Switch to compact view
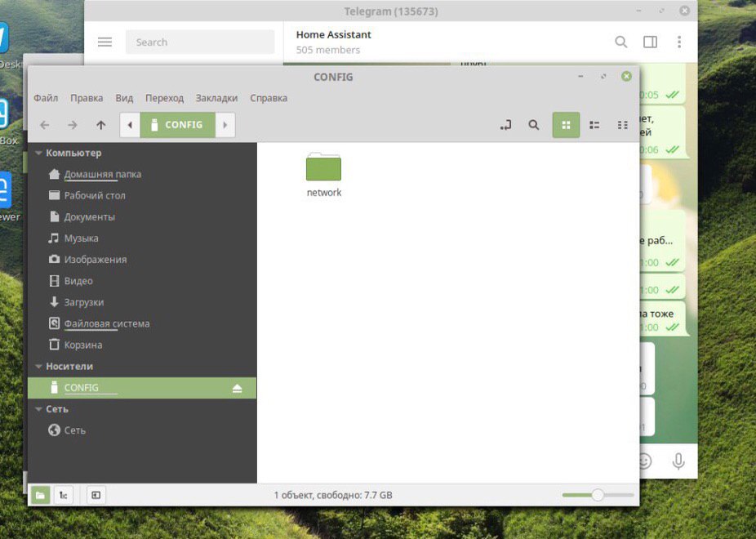Screen dimensions: 756x539 (622, 125)
